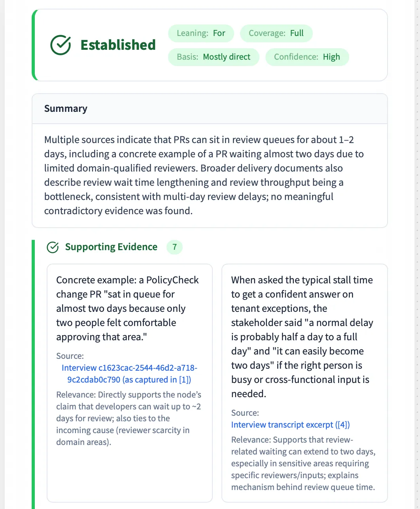Click the Relevance note about sensitive areas
The width and height of the screenshot is (420, 509).
click(303, 464)
